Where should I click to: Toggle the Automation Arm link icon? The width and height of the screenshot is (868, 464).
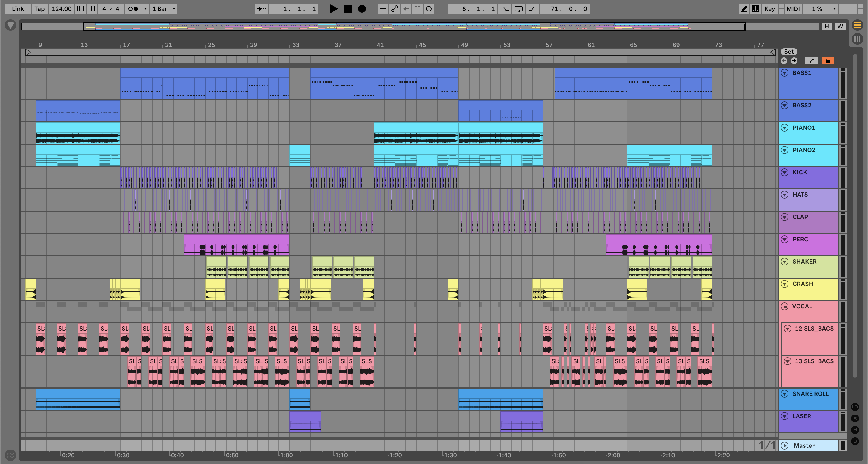tap(394, 9)
